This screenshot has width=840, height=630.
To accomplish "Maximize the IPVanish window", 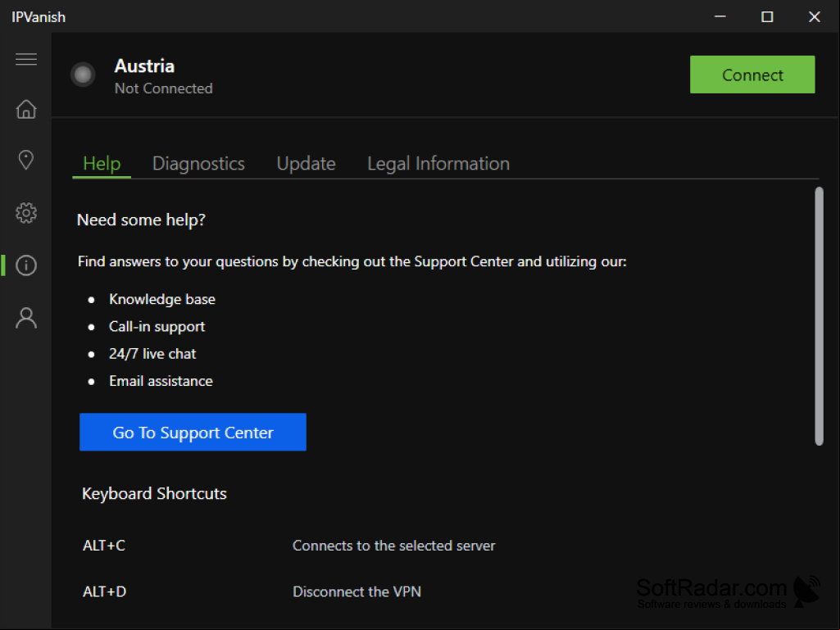I will (767, 16).
